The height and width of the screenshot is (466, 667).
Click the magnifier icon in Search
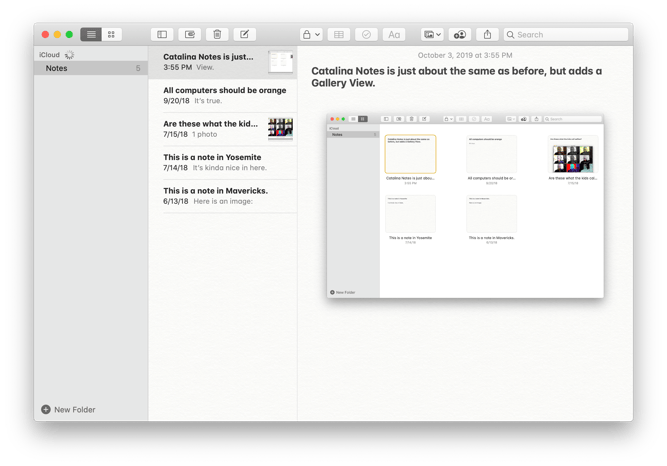(510, 35)
